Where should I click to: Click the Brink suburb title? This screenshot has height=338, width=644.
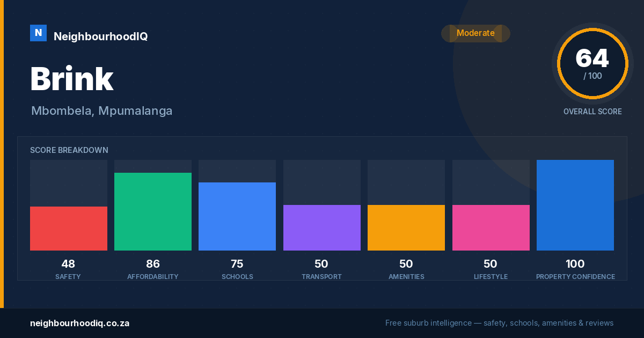72,79
